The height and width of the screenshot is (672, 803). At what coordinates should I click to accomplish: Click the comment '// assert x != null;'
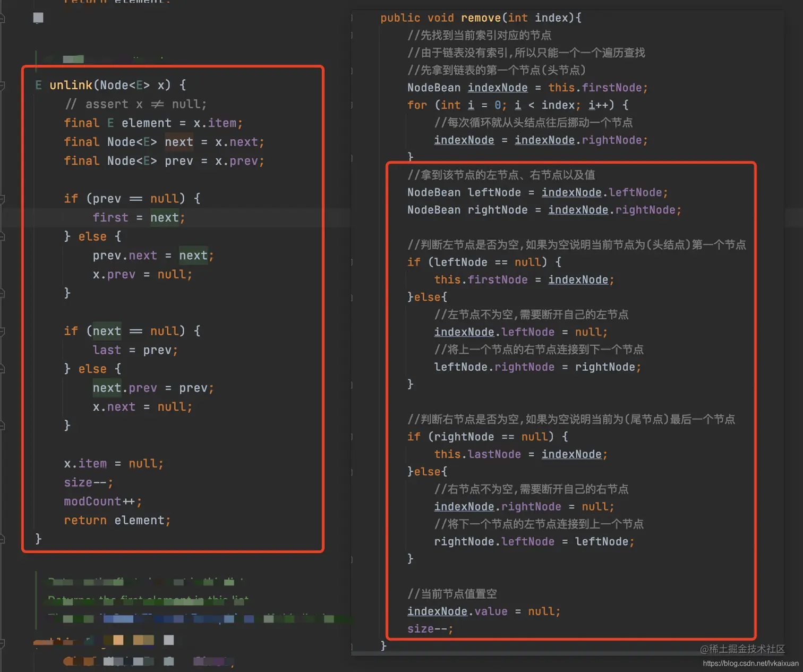click(x=135, y=104)
